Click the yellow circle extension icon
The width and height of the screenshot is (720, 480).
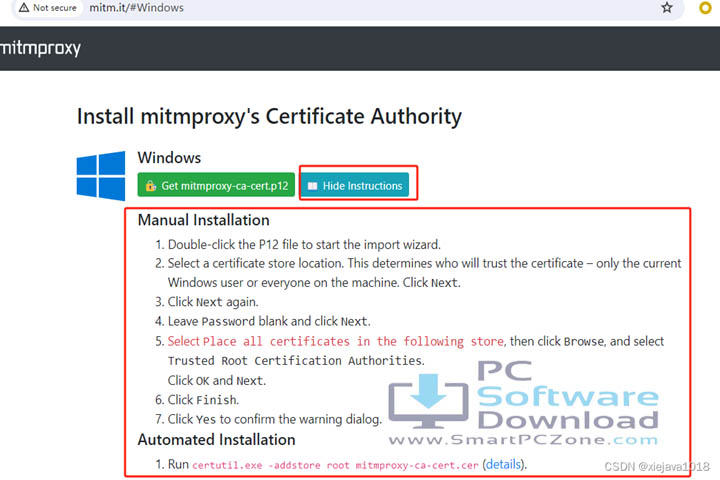point(705,8)
